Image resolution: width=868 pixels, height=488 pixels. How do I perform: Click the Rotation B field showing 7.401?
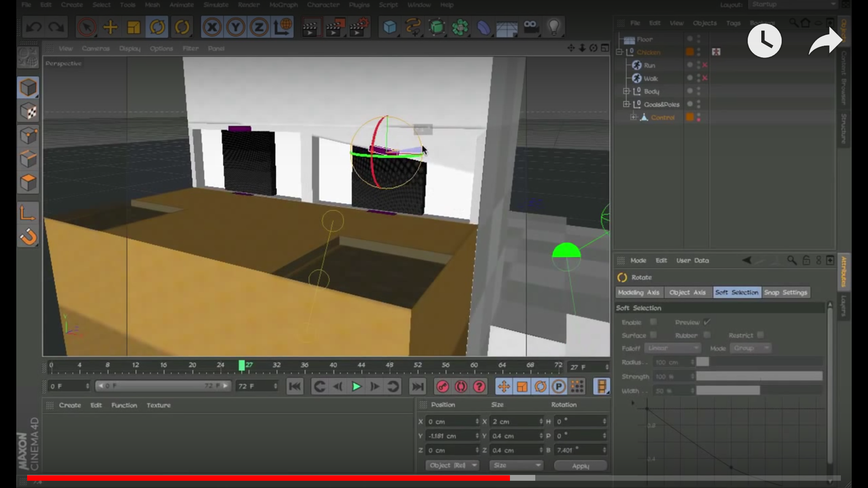point(580,450)
